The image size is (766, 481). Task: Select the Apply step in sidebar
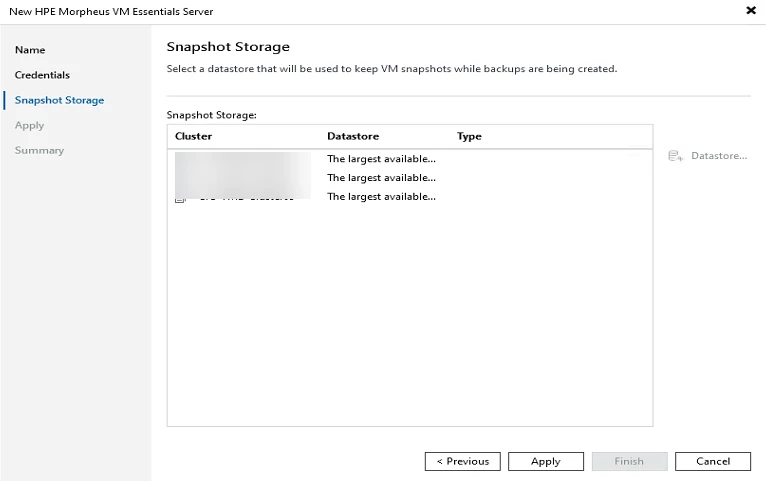29,125
